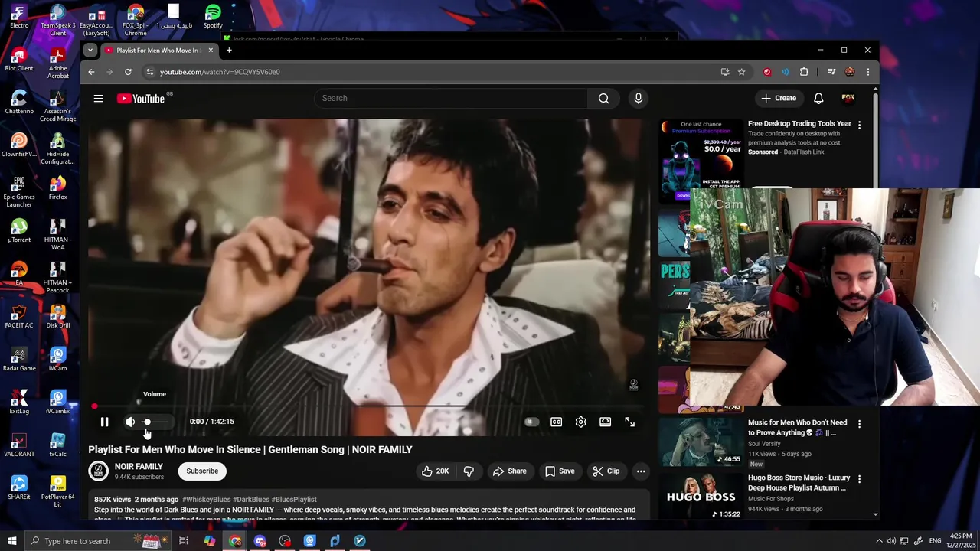Open menu for Soul Versify video
This screenshot has height=551, width=980.
click(x=859, y=424)
